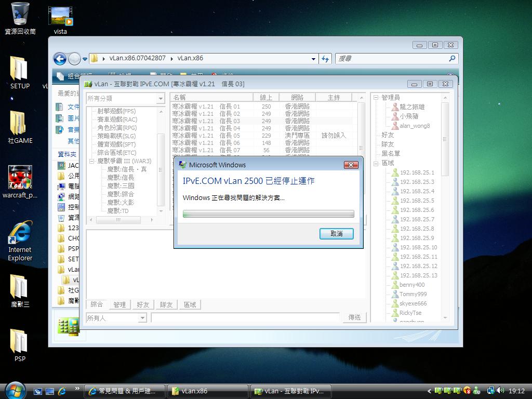Viewport: 532px width, 399px height.
Task: Collapse the 管理員 group in user tree
Action: [376, 98]
